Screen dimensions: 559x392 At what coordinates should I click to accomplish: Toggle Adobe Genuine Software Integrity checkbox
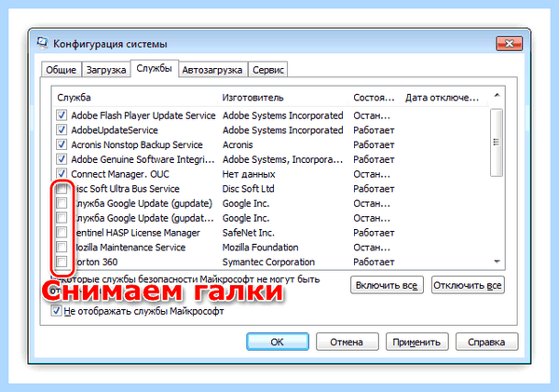[x=61, y=159]
